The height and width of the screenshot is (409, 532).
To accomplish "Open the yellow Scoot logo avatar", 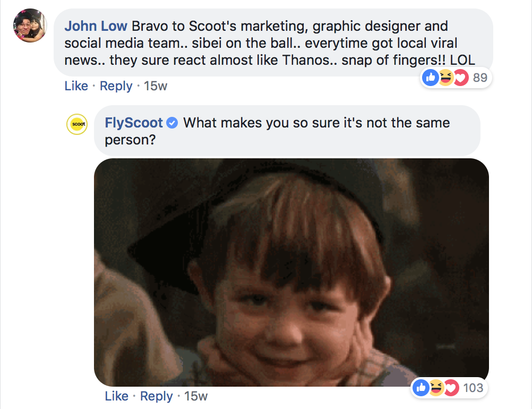I will tap(76, 124).
